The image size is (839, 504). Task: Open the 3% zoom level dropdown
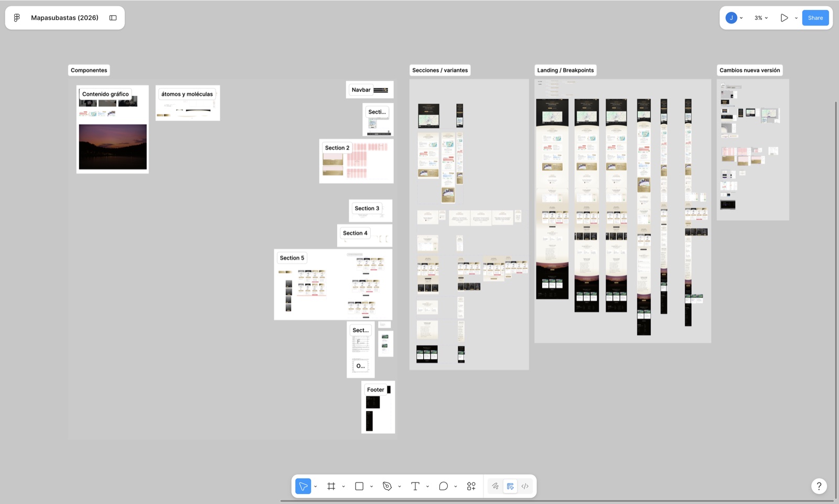click(x=761, y=18)
